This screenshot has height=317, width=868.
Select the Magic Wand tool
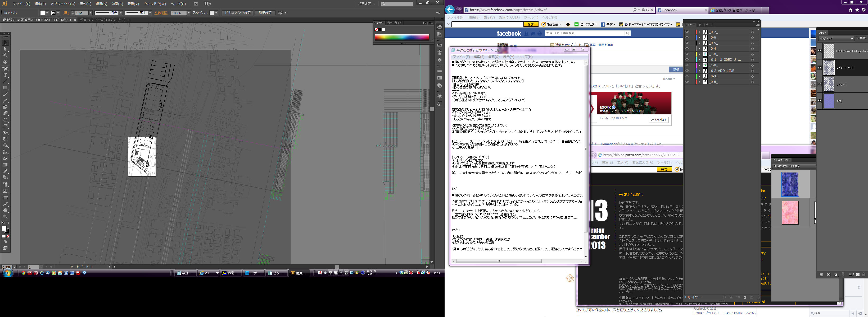click(5, 55)
